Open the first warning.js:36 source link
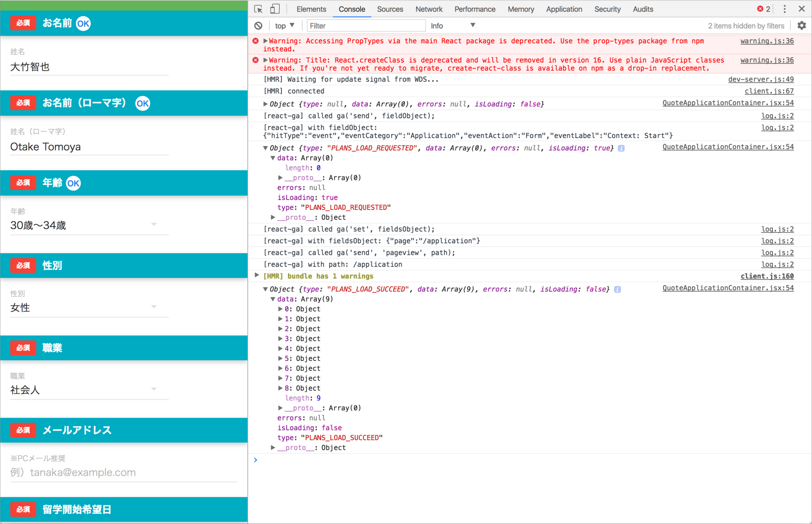812x524 pixels. pos(767,41)
